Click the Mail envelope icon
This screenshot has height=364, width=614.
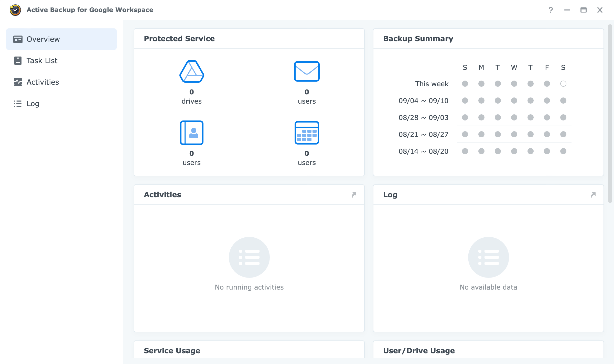coord(307,71)
